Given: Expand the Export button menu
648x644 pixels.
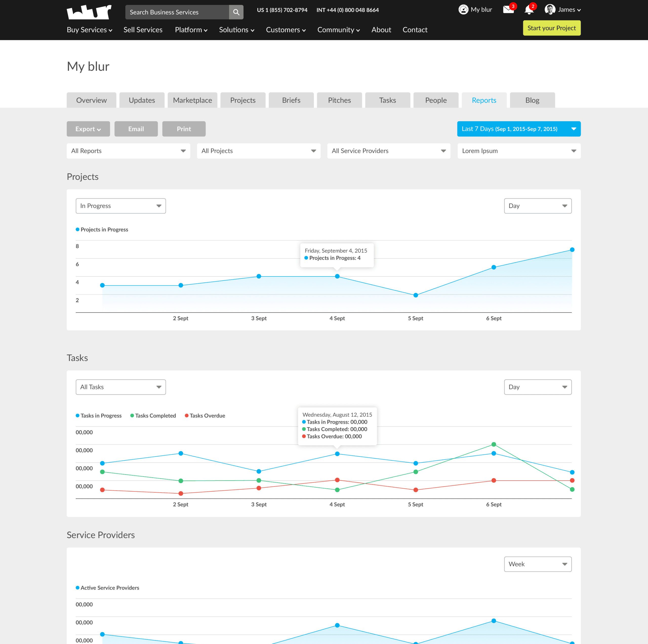Looking at the screenshot, I should 88,129.
